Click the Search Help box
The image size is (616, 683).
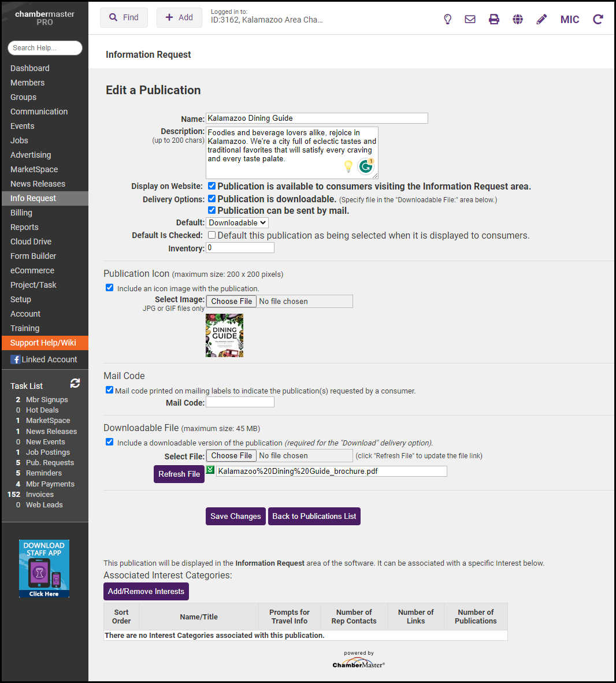coord(45,48)
